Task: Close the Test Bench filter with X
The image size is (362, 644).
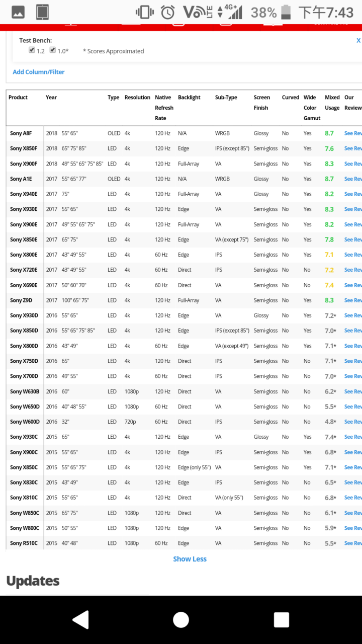Action: 358,40
